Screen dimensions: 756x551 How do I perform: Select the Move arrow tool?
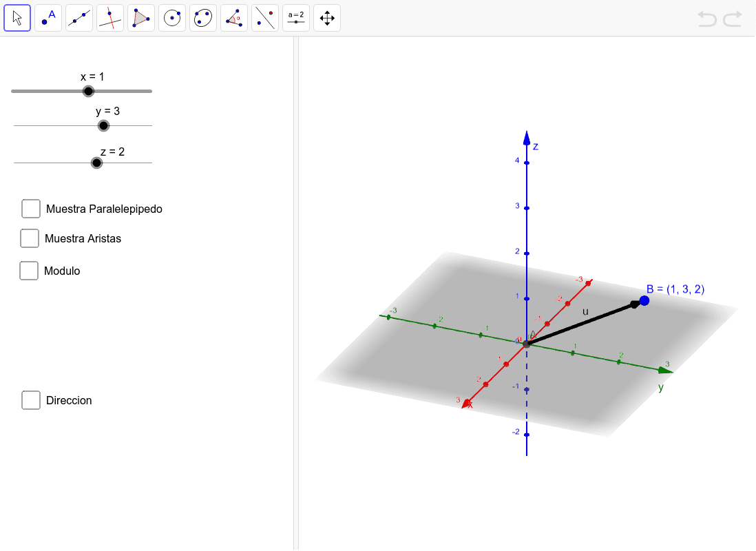tap(17, 18)
